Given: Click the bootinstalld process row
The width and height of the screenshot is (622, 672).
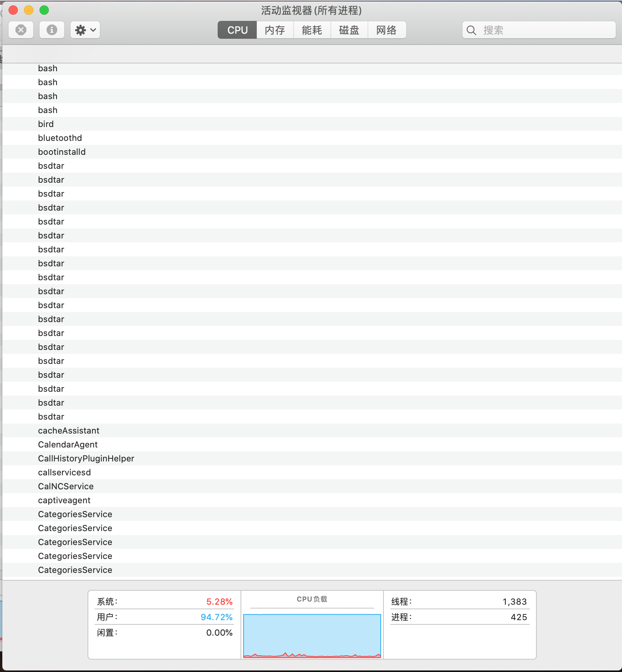Looking at the screenshot, I should point(62,152).
